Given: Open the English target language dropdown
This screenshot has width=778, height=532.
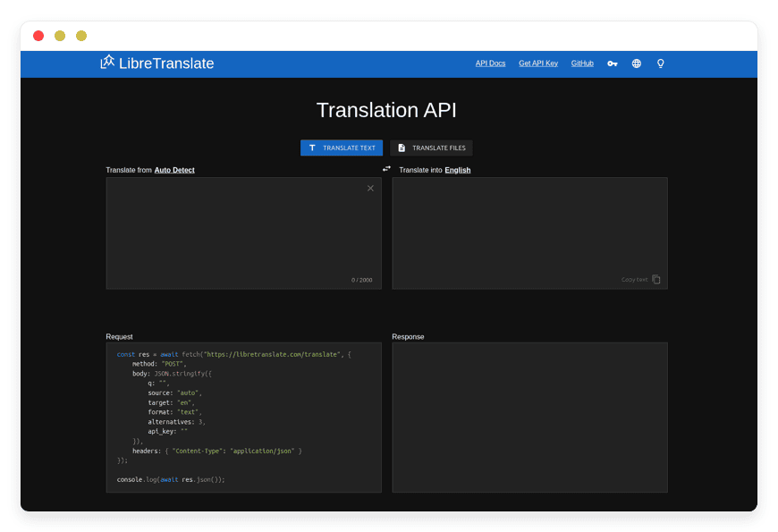Looking at the screenshot, I should (457, 169).
